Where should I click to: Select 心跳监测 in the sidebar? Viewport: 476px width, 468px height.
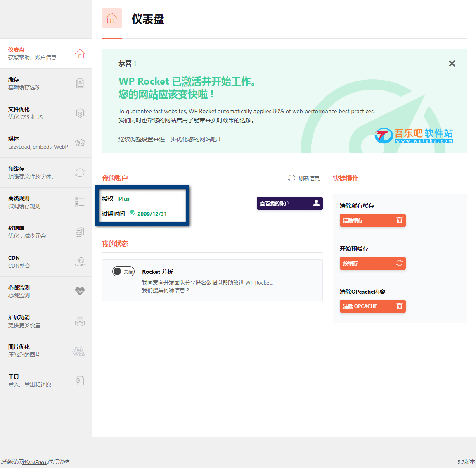point(46,292)
